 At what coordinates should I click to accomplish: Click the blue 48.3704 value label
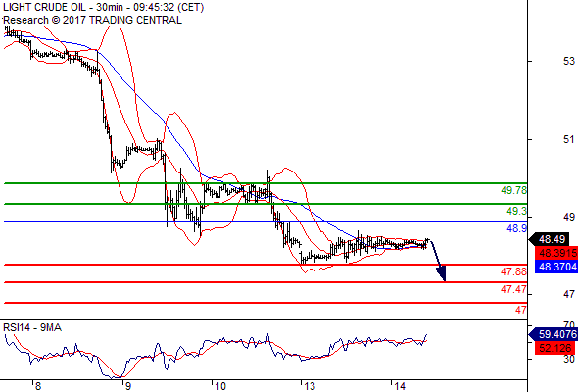(556, 267)
